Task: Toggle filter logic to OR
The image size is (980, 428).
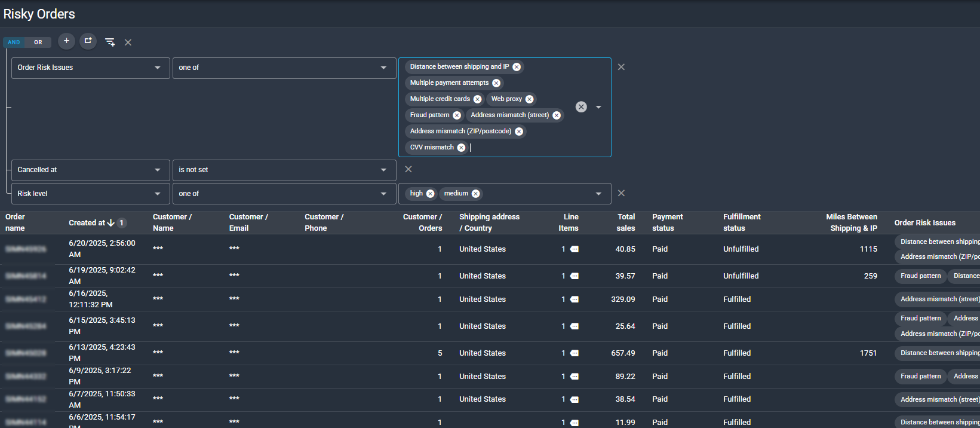Action: point(38,42)
